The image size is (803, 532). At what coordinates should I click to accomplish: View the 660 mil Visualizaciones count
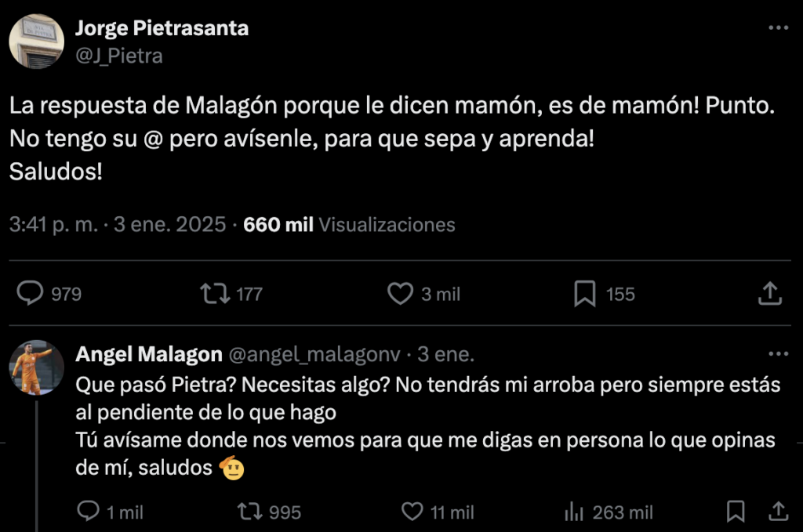pos(349,225)
